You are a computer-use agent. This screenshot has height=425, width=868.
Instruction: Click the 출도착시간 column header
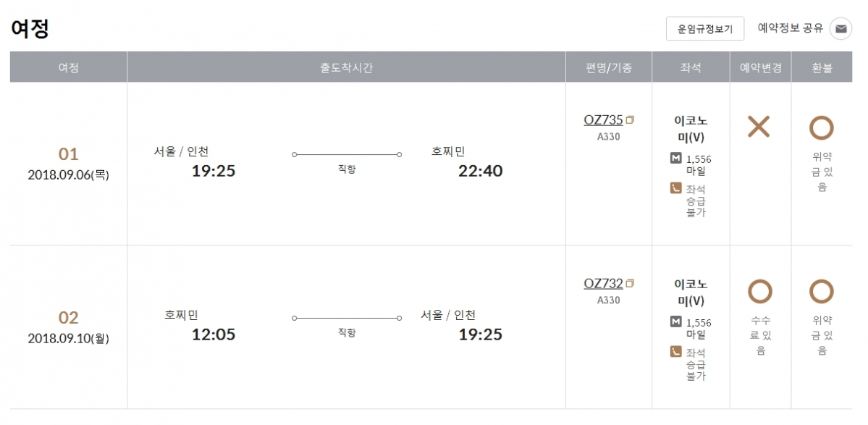[x=347, y=67]
